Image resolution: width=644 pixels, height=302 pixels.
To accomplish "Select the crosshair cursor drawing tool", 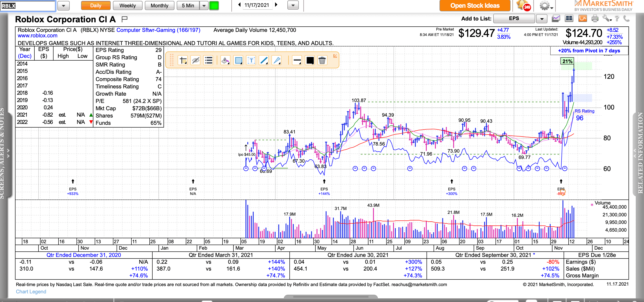I will pyautogui.click(x=183, y=60).
